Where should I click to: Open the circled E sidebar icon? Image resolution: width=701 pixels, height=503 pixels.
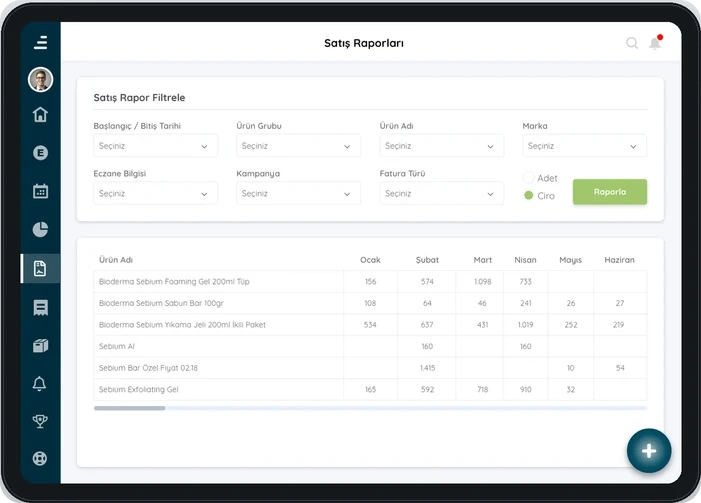coord(41,153)
